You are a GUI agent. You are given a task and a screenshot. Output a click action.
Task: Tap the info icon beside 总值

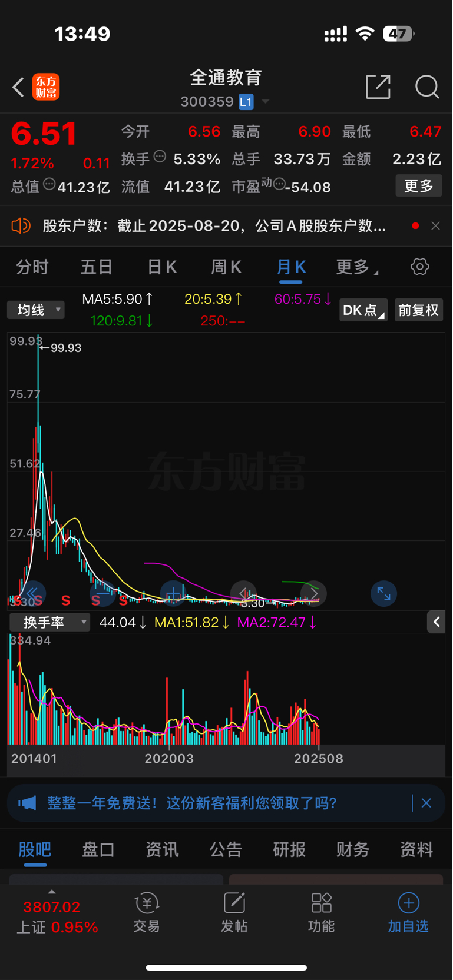pyautogui.click(x=49, y=184)
